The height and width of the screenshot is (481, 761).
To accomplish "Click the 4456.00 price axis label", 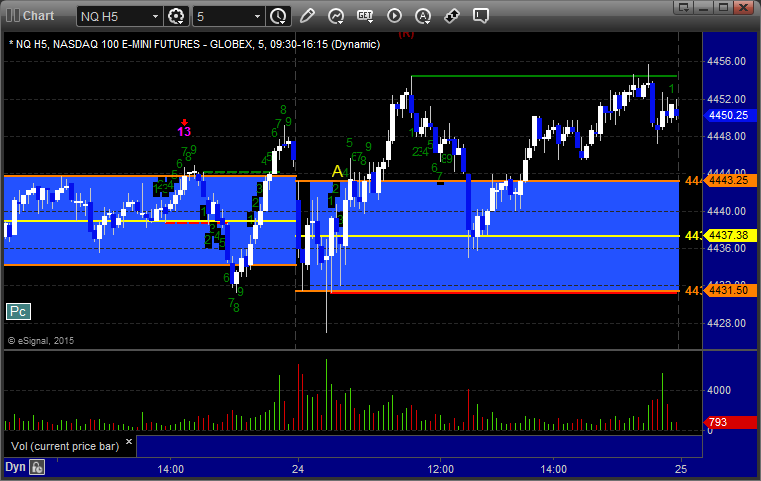I will (x=727, y=61).
